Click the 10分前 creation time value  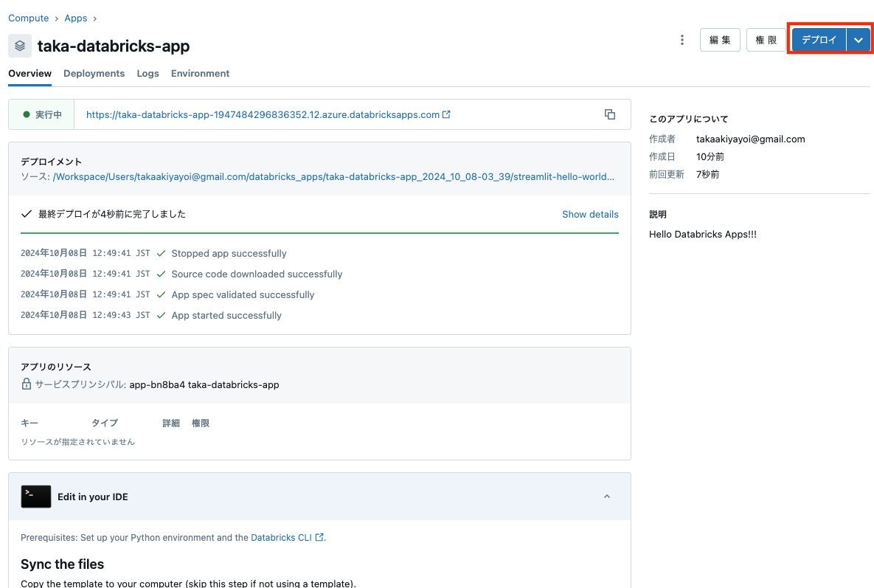(710, 156)
